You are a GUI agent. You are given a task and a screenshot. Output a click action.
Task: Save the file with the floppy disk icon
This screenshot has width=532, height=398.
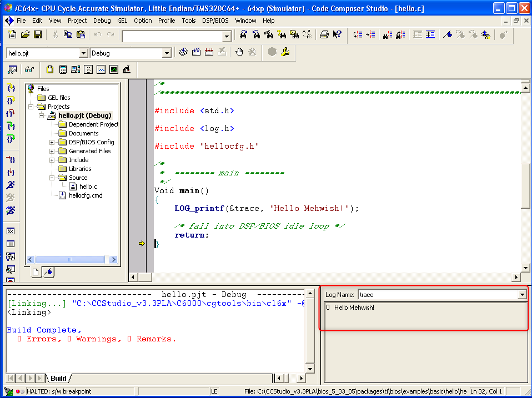38,34
